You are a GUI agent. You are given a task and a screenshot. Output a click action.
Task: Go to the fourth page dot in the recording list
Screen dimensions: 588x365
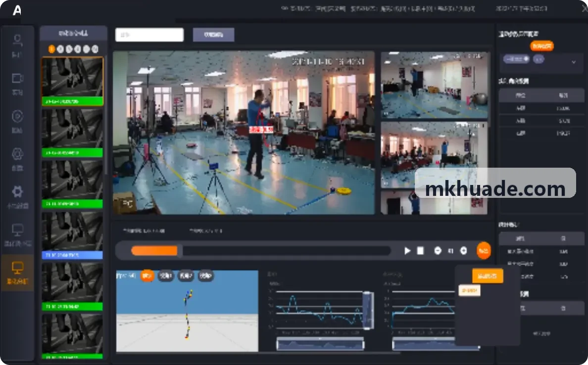[x=78, y=49]
